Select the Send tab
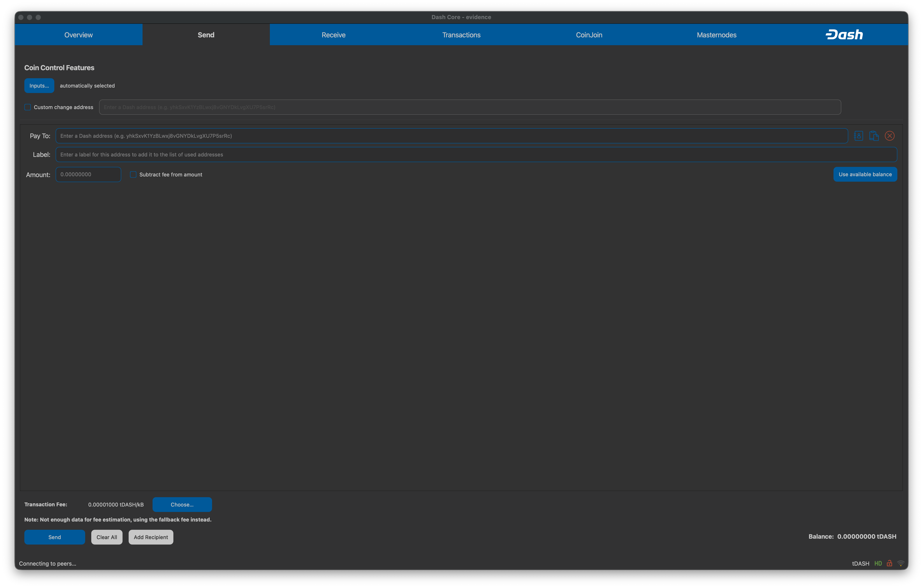Screen dimensions: 923x588 click(x=206, y=35)
